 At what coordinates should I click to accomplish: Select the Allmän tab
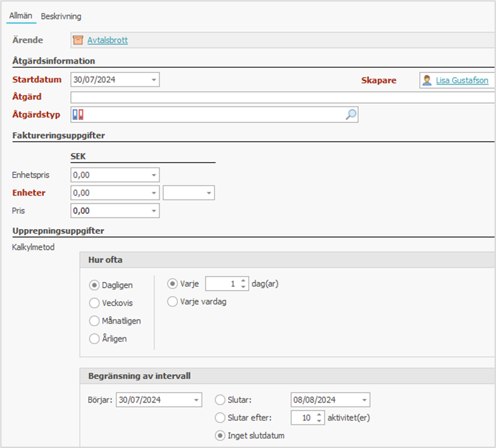click(20, 16)
